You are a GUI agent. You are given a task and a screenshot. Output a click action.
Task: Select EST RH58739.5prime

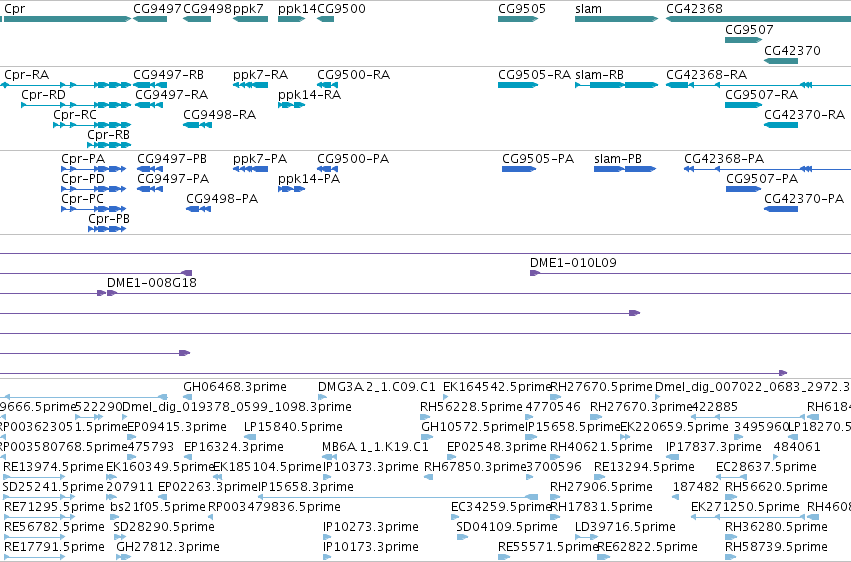tap(731, 557)
